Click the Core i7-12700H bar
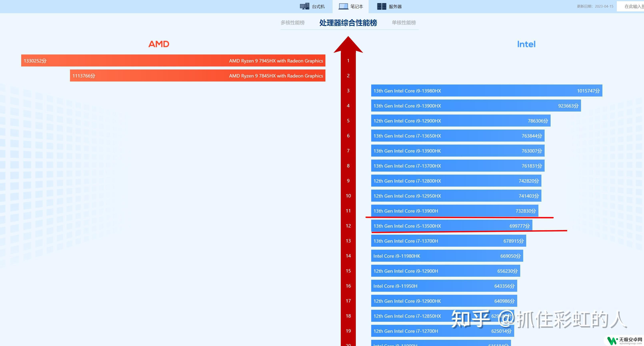644x346 pixels. pos(443,331)
